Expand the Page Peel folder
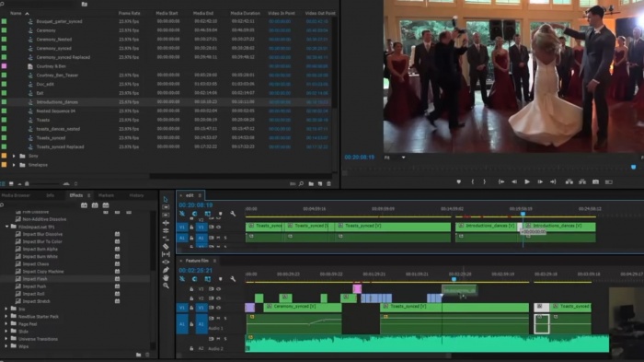644x362 pixels. coord(6,323)
